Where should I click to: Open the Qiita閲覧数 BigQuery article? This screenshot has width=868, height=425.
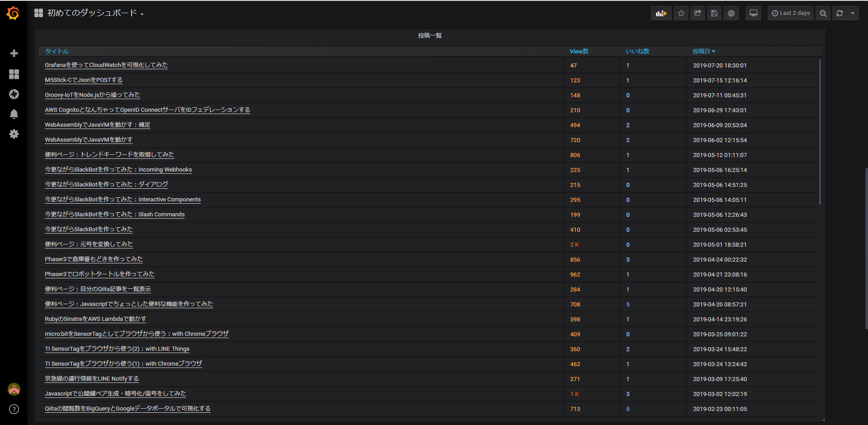[x=127, y=409]
